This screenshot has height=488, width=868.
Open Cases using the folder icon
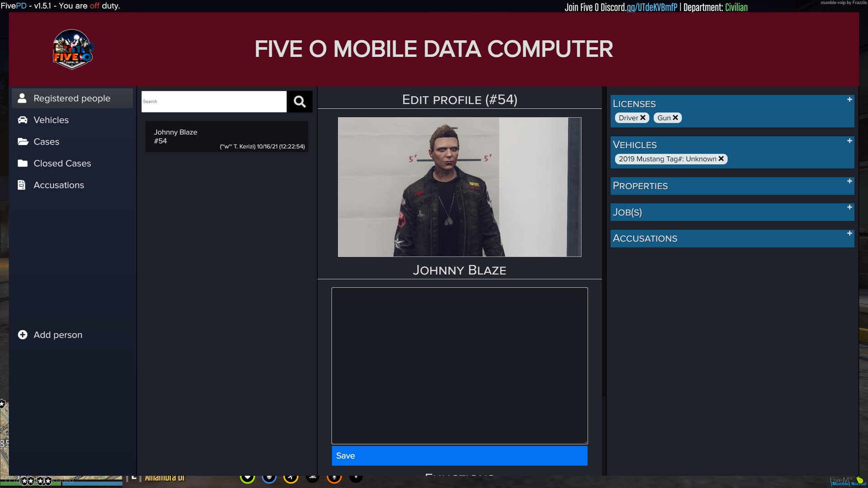(22, 141)
